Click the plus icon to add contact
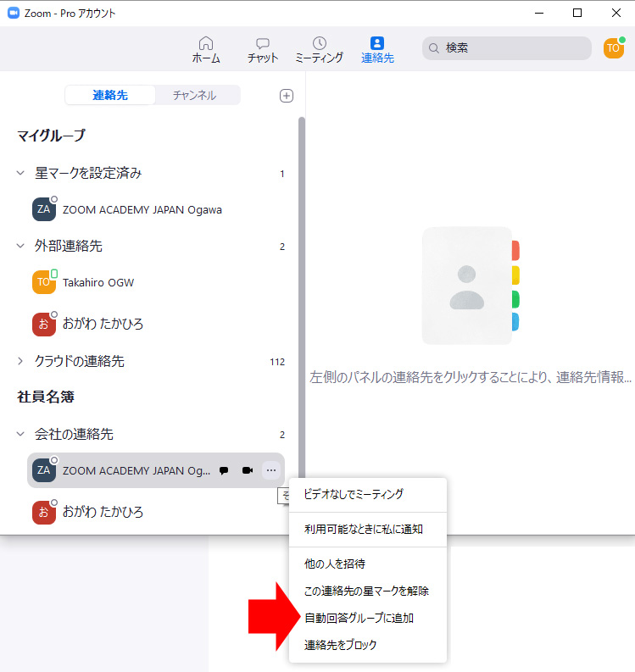 (x=287, y=96)
